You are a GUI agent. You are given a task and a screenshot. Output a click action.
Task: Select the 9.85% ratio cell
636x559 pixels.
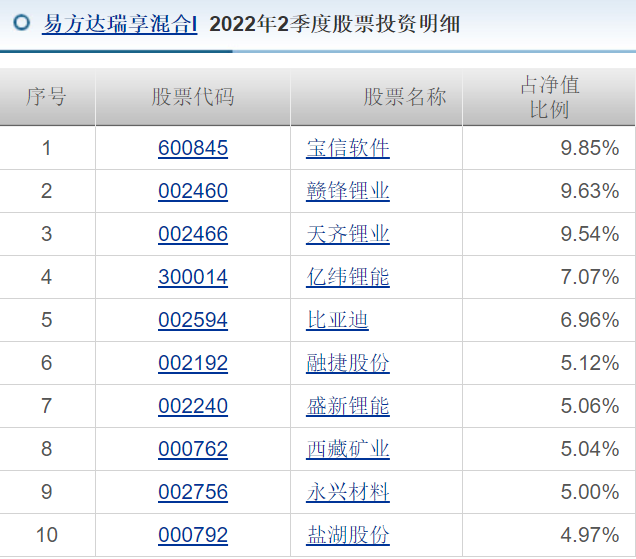pyautogui.click(x=549, y=148)
